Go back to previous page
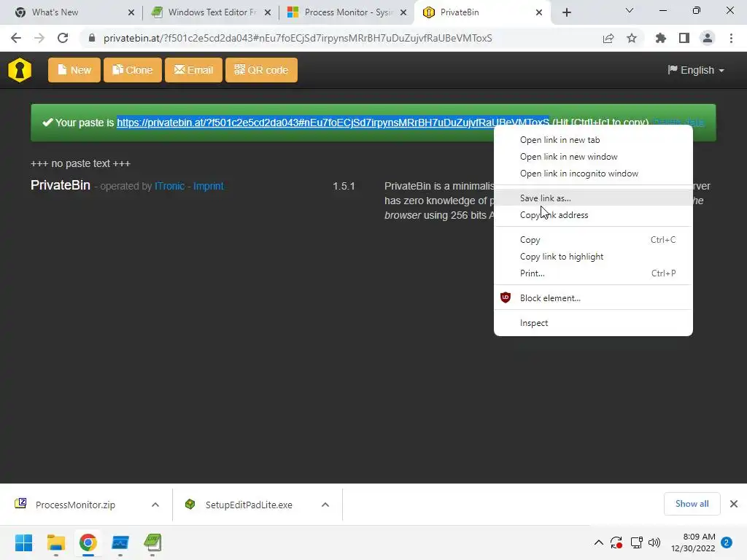 (16, 38)
